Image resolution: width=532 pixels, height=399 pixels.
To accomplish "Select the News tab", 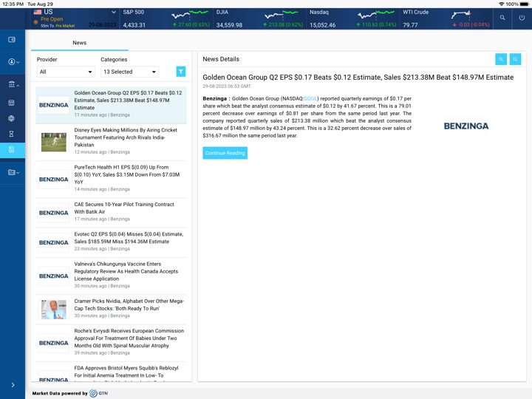I will [x=79, y=43].
